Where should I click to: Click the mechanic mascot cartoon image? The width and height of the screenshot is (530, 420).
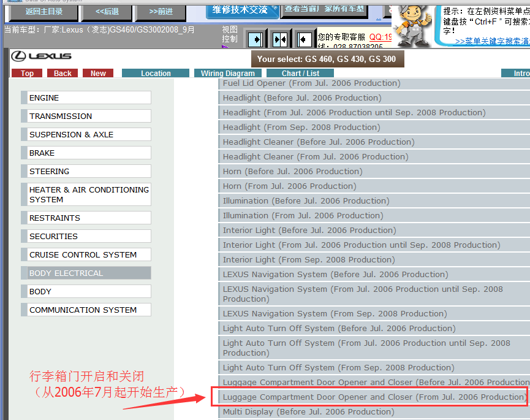pyautogui.click(x=414, y=26)
